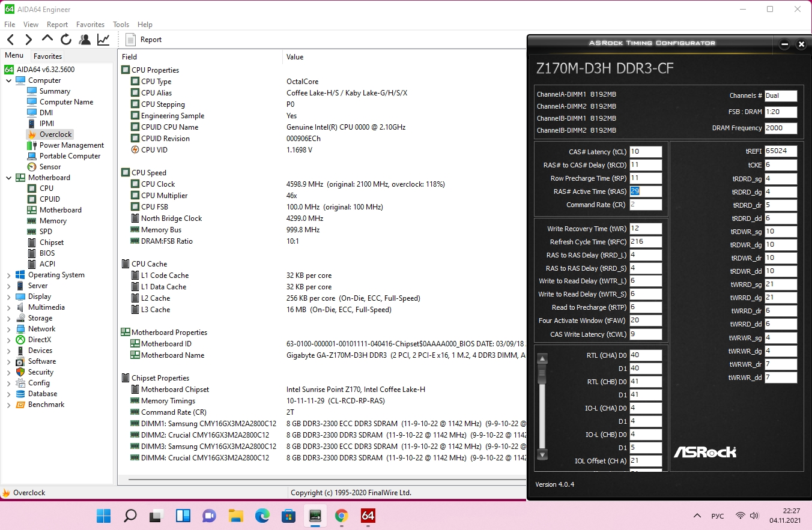This screenshot has height=530, width=812.
Task: Select the Security tree item
Action: [41, 372]
